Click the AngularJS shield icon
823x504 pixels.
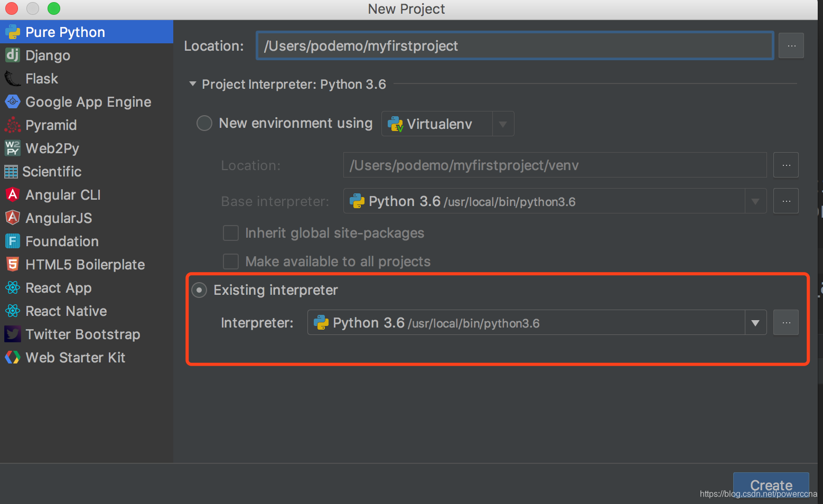[x=13, y=218]
